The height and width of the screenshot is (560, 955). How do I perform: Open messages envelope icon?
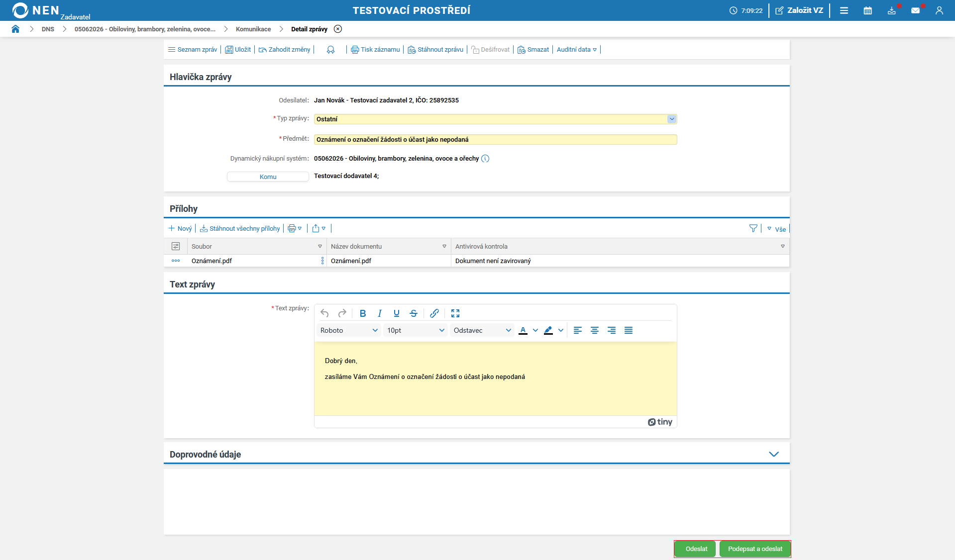click(916, 10)
